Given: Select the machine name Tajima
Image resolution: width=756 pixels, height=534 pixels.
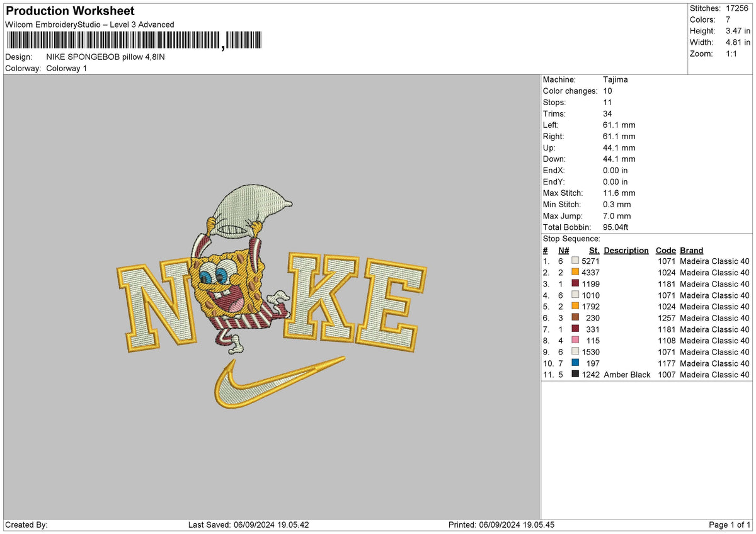Looking at the screenshot, I should 615,79.
